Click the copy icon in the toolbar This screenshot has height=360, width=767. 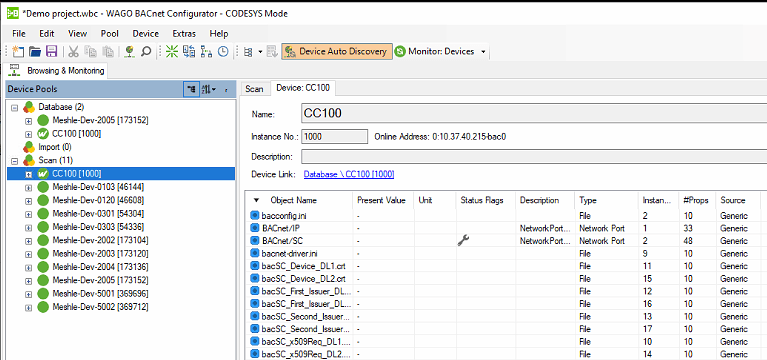pyautogui.click(x=90, y=51)
